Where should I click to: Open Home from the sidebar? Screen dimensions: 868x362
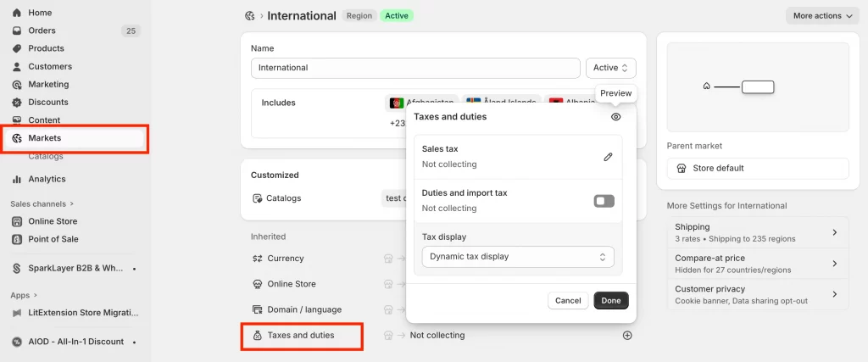tap(40, 13)
